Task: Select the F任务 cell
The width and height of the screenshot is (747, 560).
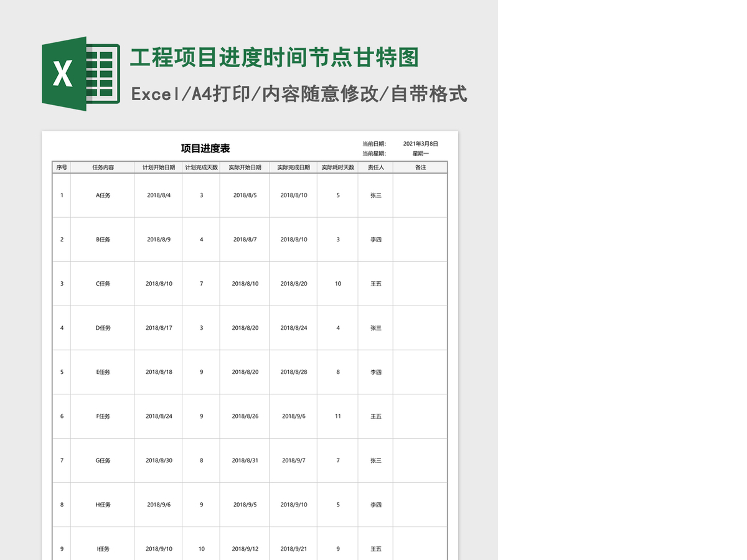Action: coord(103,416)
